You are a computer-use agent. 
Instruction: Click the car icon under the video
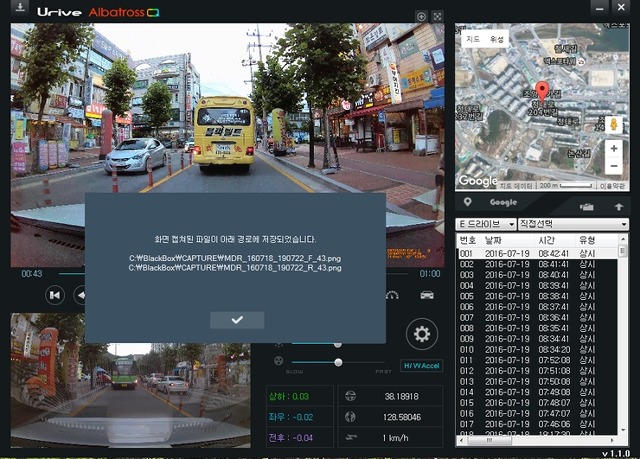coord(427,295)
